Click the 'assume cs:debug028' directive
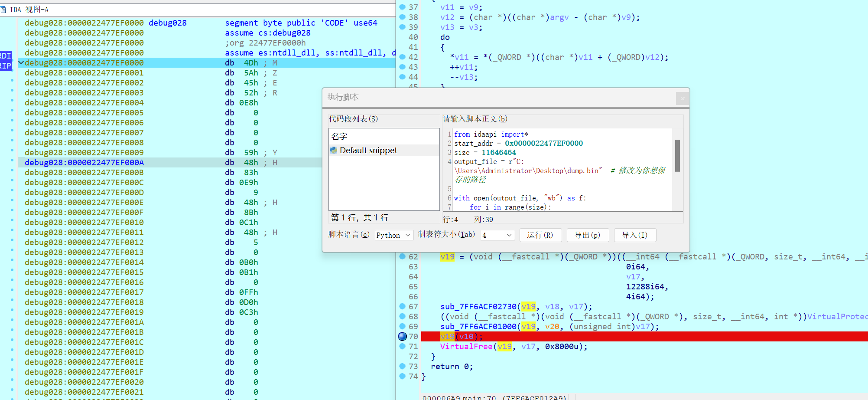 268,33
